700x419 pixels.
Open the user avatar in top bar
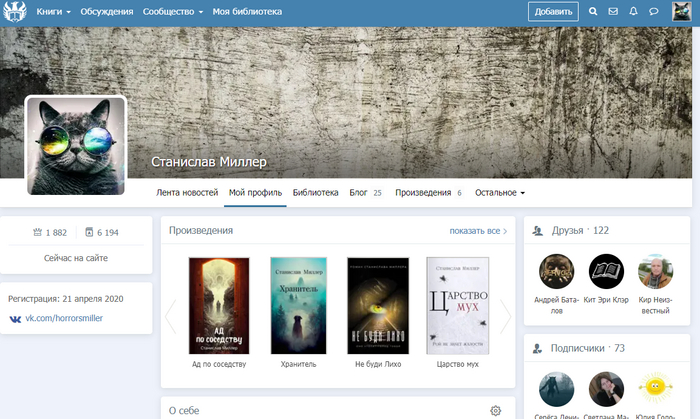[x=682, y=12]
